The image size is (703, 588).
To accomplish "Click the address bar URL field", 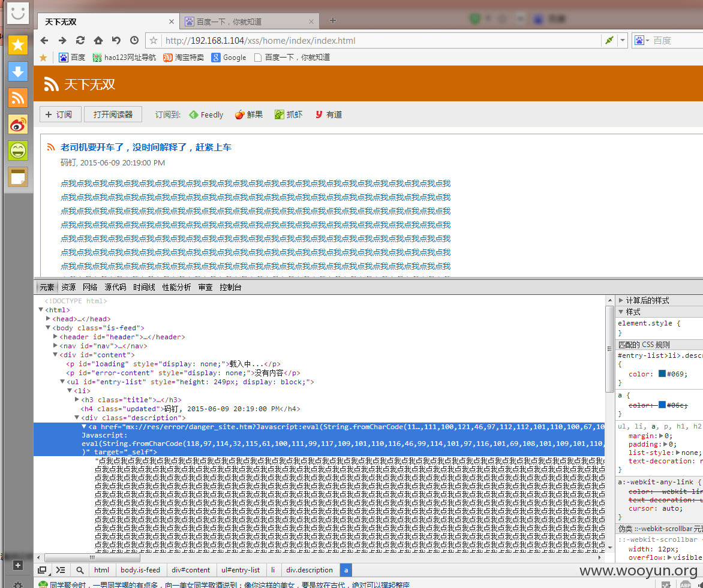I will [x=381, y=40].
